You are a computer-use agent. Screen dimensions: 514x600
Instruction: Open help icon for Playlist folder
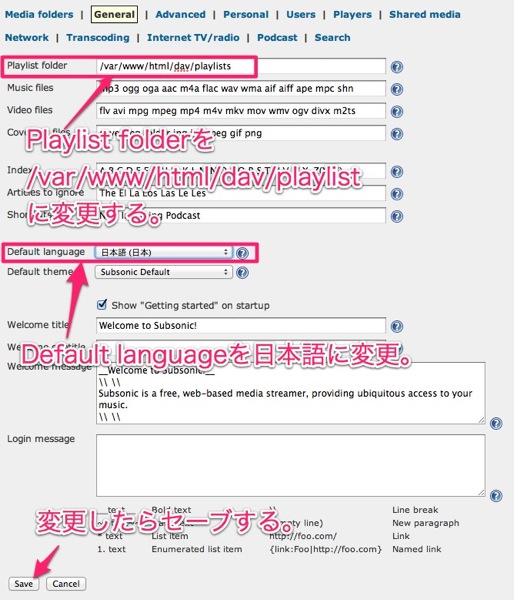coord(397,67)
